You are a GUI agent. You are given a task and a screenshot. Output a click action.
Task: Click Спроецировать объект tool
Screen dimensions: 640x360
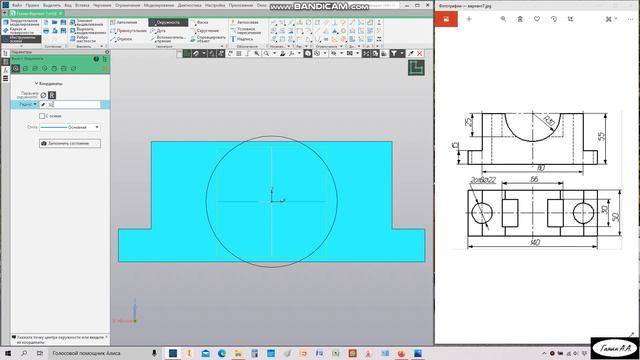point(208,39)
